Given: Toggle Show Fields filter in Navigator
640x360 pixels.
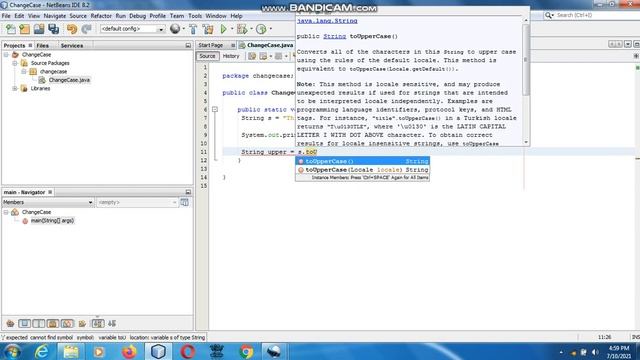Looking at the screenshot, I should click(x=24, y=324).
